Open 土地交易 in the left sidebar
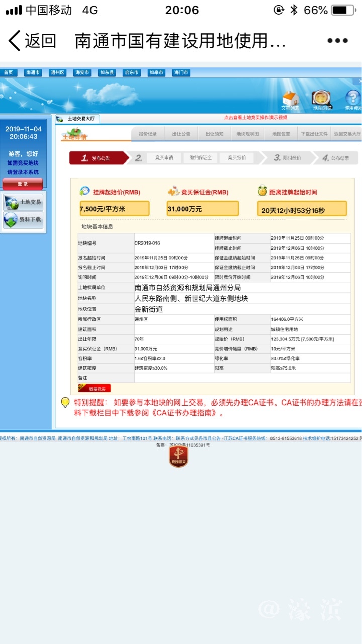362x644 pixels. tap(24, 202)
